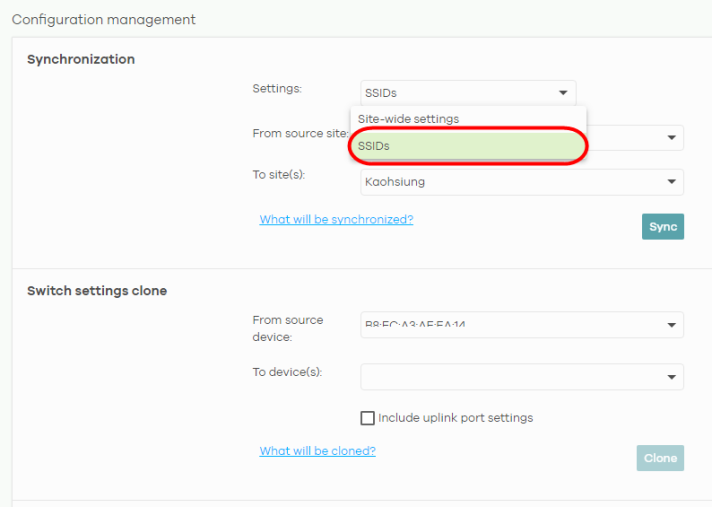Click the Settings dropdown arrow icon
Screen dimensions: 712x507
pos(563,93)
